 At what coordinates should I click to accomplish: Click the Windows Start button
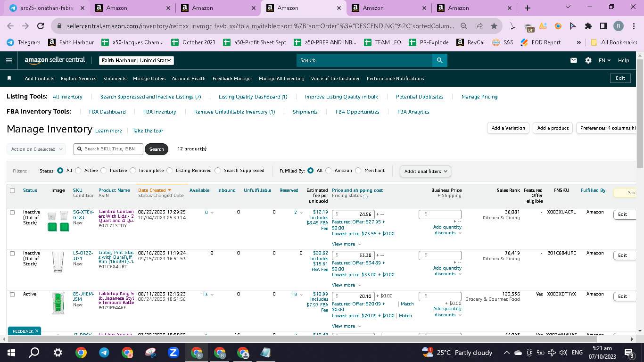(11, 353)
